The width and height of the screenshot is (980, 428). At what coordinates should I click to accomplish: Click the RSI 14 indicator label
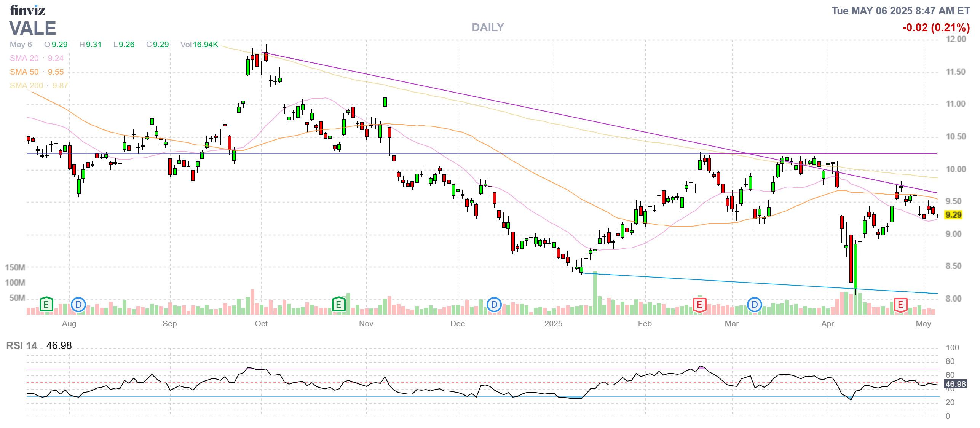[22, 346]
